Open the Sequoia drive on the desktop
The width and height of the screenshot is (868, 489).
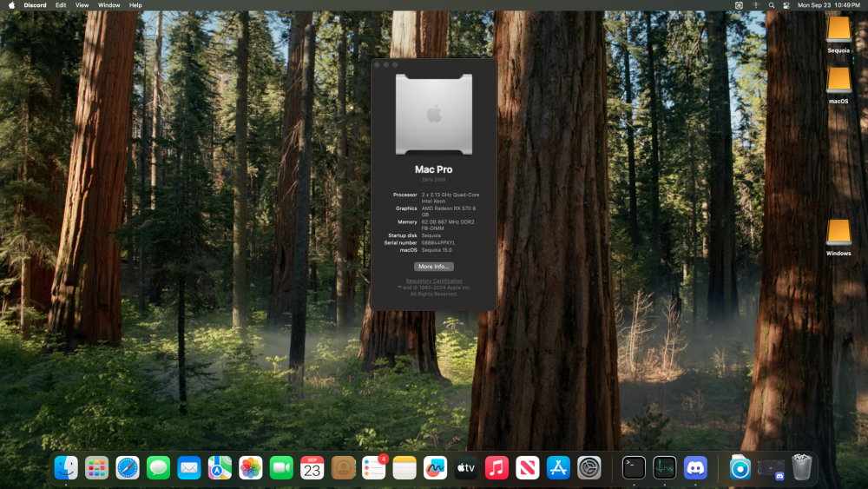click(838, 30)
